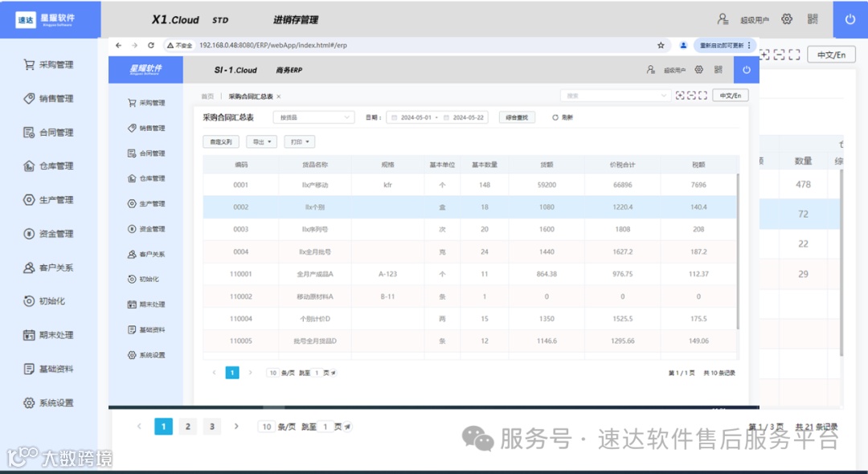Bookmark the page with the star icon
The height and width of the screenshot is (474, 868).
point(661,45)
